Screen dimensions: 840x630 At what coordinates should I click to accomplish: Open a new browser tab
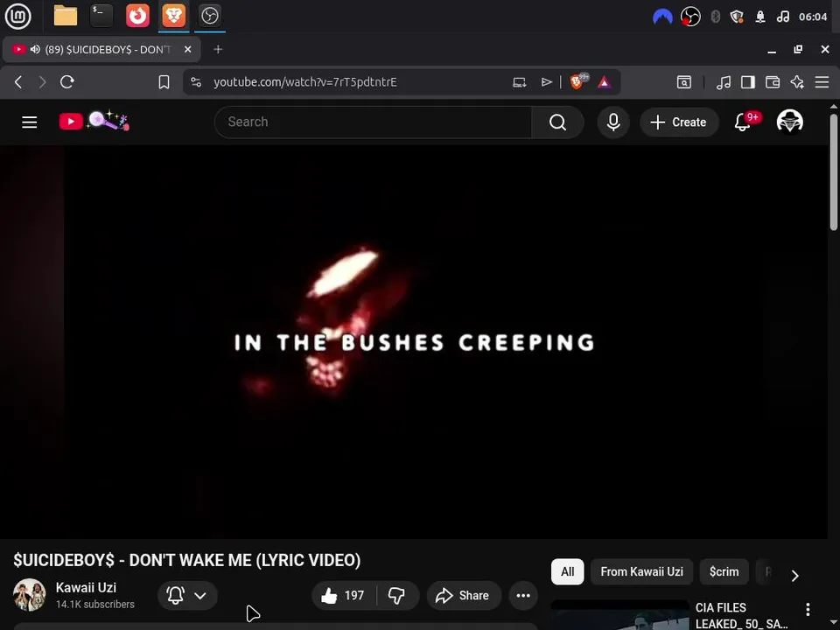[x=218, y=49]
